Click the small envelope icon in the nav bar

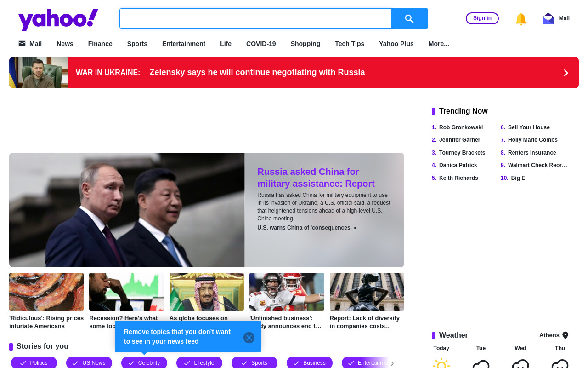click(22, 43)
